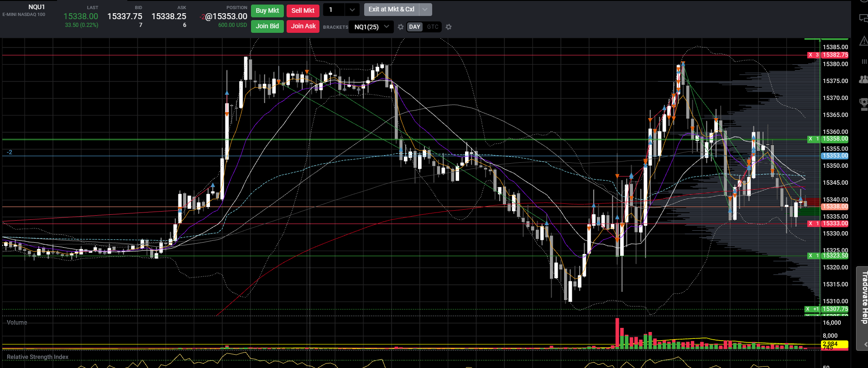The height and width of the screenshot is (368, 868).
Task: Open the trophy icon in sidebar
Action: [x=863, y=104]
